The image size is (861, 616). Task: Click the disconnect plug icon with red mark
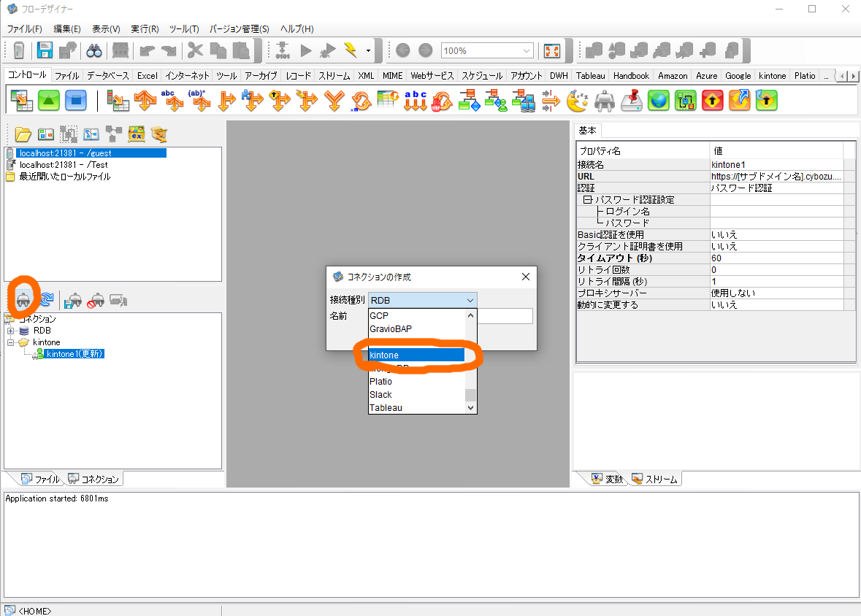tap(96, 300)
